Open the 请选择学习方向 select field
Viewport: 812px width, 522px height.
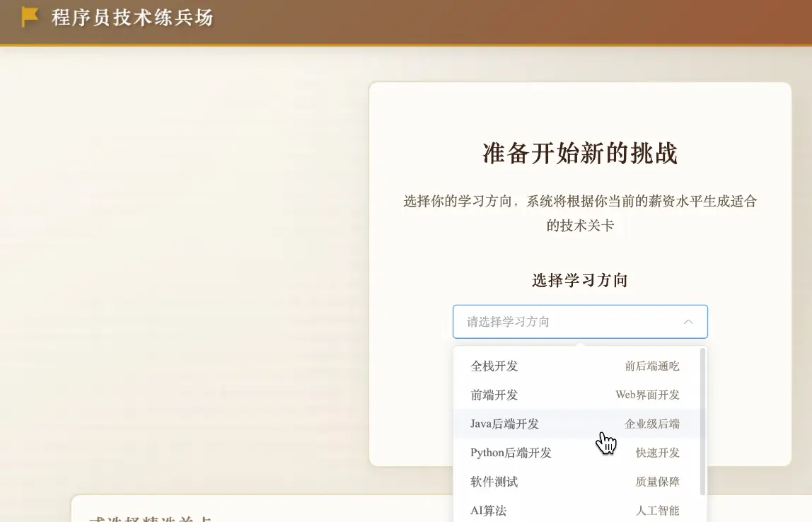580,322
